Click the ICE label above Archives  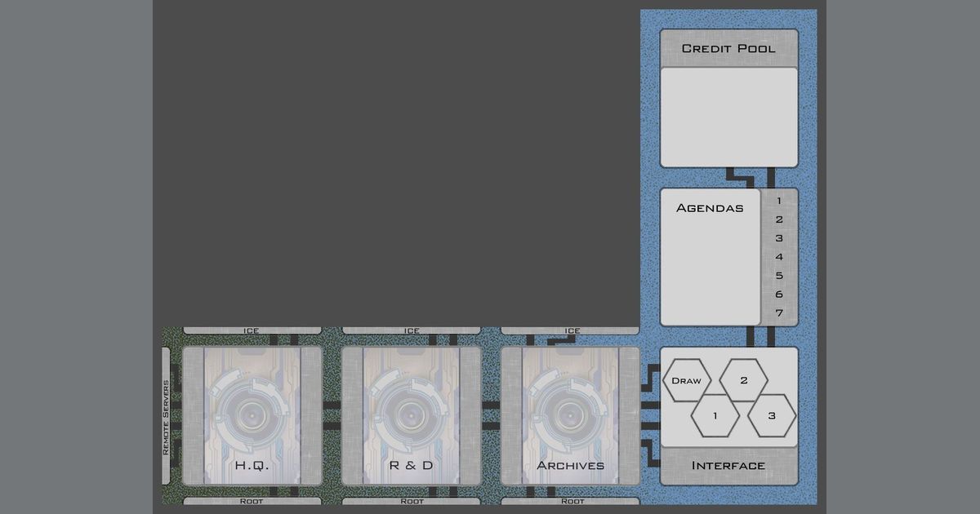(572, 330)
